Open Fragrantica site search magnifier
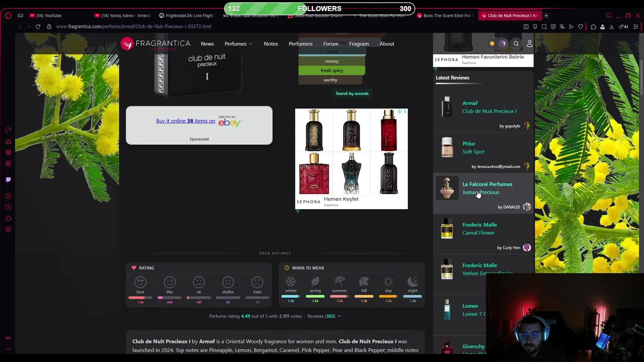This screenshot has width=644, height=362. coord(516,44)
